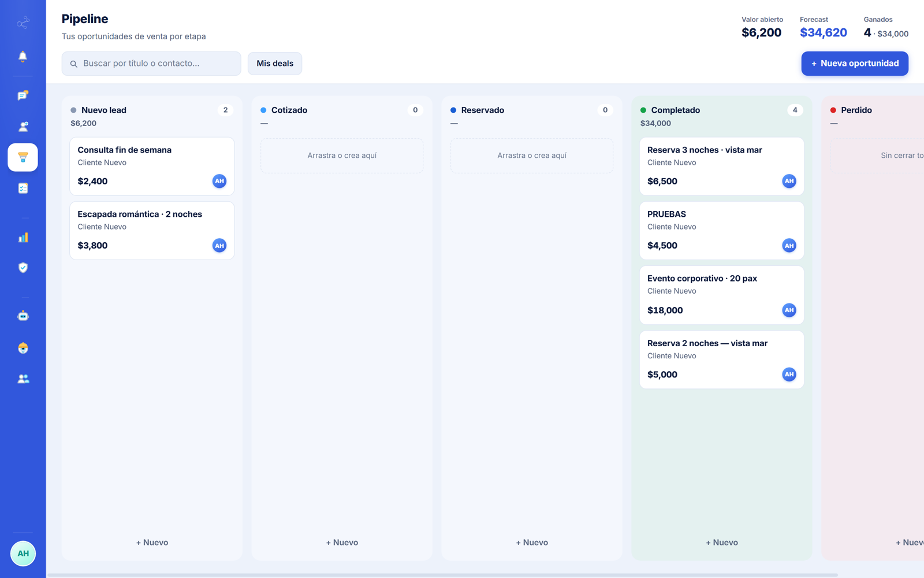This screenshot has height=578, width=924.
Task: Click AH avatar on PRUEBAS card
Action: click(x=789, y=246)
